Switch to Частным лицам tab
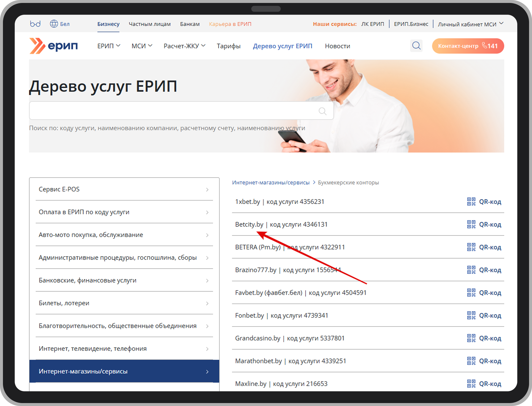Viewport: 532px width, 406px height. pyautogui.click(x=150, y=24)
